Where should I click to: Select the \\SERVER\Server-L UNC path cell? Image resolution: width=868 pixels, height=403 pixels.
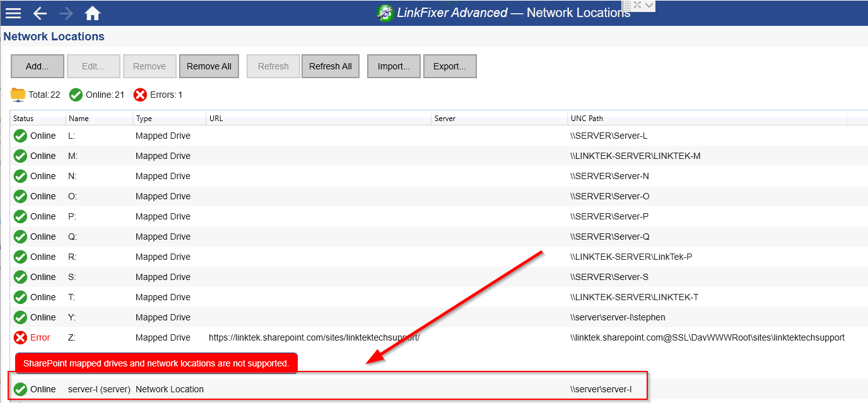point(609,136)
